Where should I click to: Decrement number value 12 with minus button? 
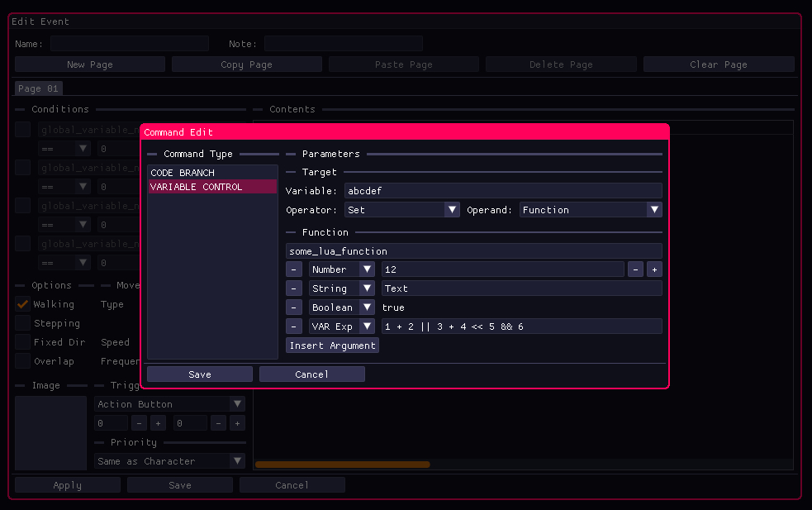635,269
